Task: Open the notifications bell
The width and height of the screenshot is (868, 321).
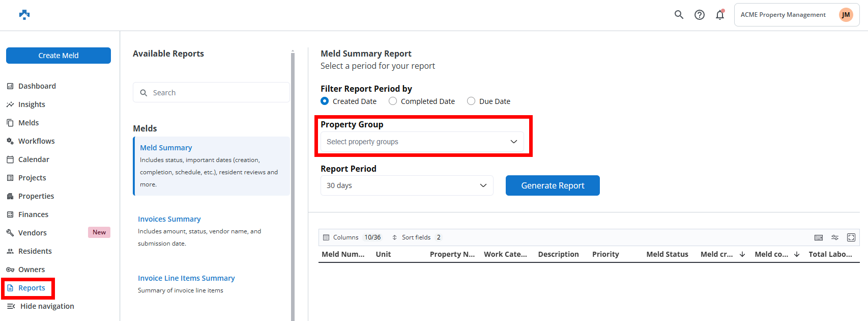Action: click(720, 15)
